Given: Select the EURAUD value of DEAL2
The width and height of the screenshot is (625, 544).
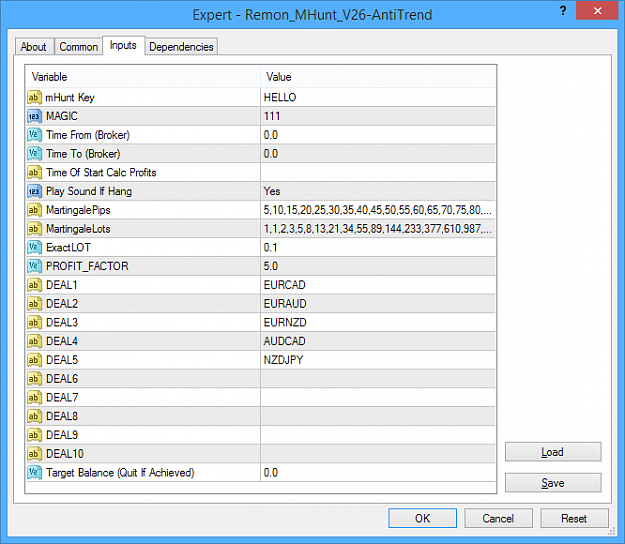Looking at the screenshot, I should (378, 304).
